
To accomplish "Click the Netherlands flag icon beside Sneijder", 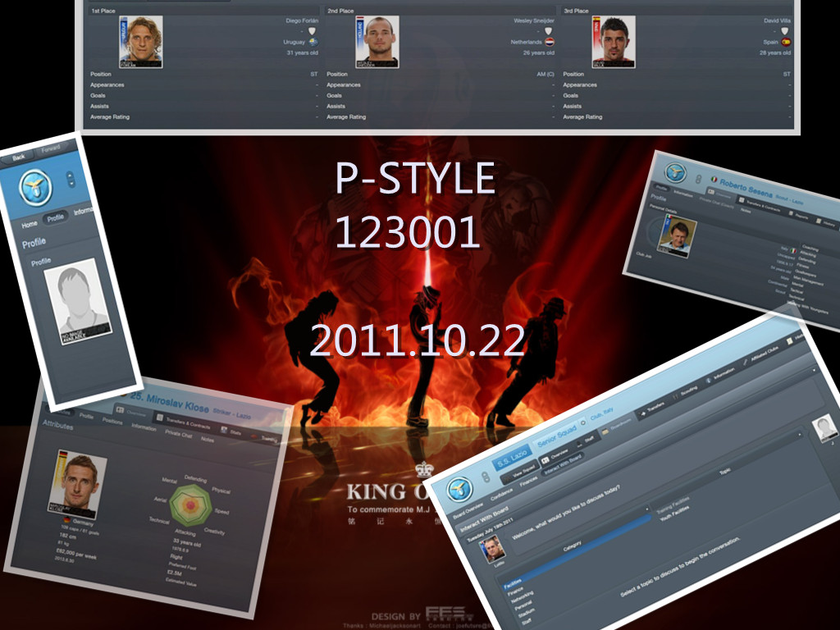I will tap(550, 42).
